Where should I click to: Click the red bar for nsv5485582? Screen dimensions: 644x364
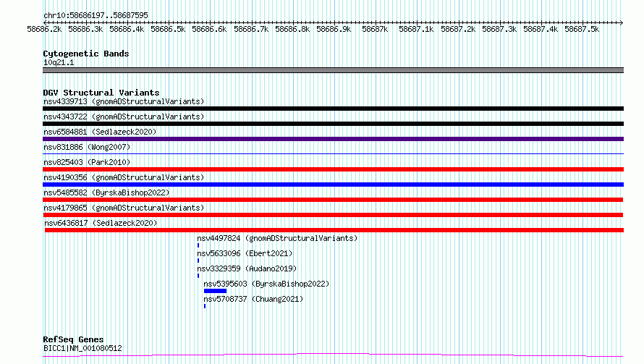tap(333, 200)
